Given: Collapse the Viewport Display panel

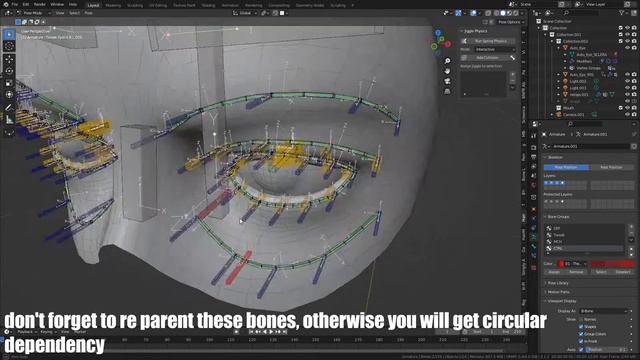Looking at the screenshot, I should 561,301.
